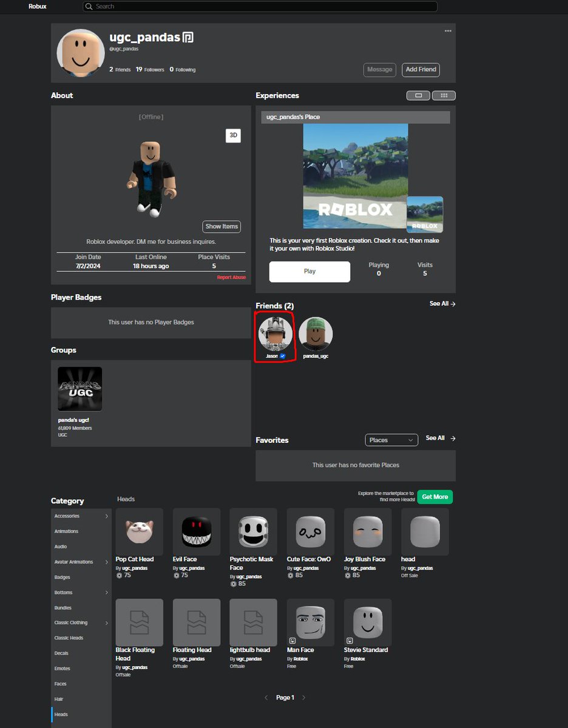Click the panda's ugc! group name

(x=72, y=420)
